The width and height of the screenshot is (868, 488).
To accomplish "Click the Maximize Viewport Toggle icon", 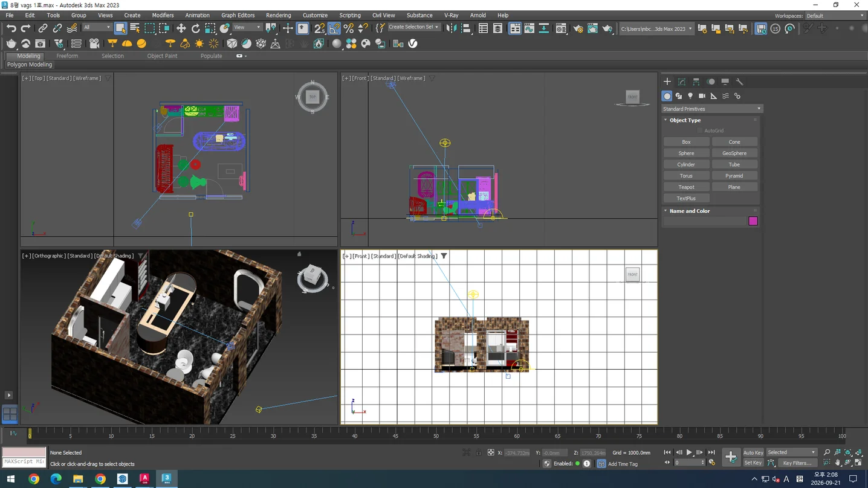I will point(859,463).
